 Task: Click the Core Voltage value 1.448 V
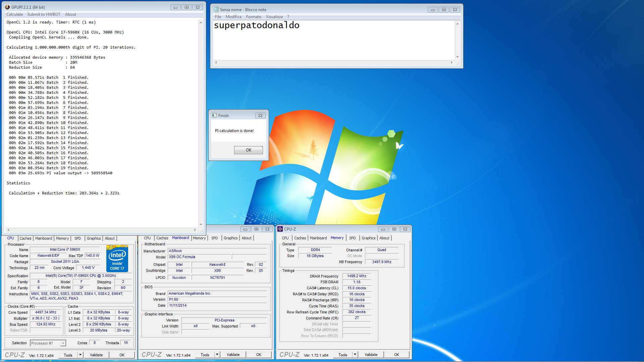click(x=88, y=267)
